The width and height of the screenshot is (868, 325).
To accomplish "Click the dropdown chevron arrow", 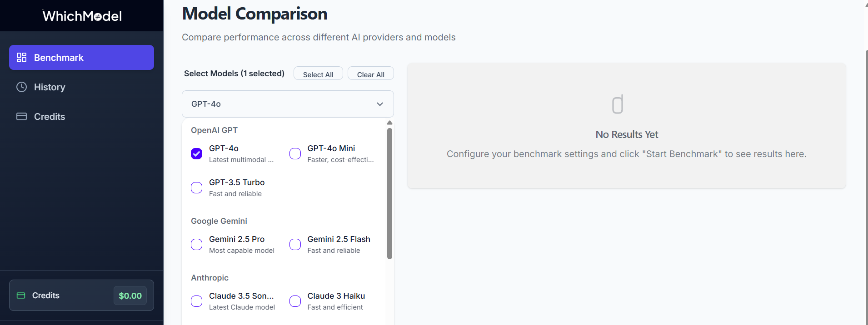I will [x=380, y=104].
